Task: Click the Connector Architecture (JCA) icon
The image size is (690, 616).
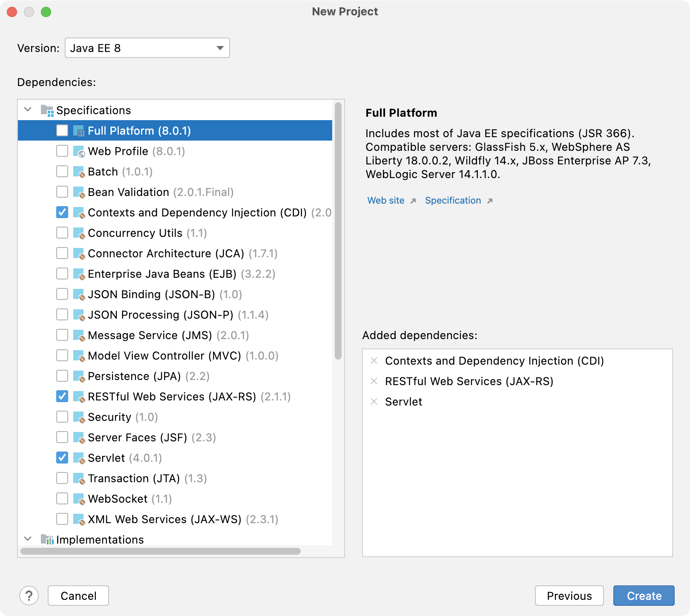Action: 79,253
